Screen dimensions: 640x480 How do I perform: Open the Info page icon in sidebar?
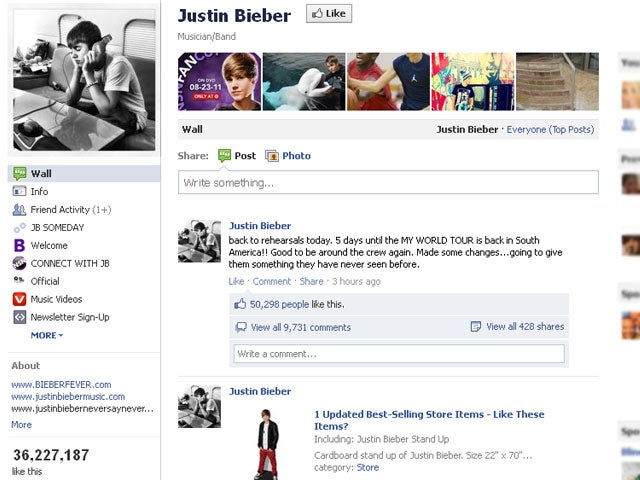[x=19, y=191]
